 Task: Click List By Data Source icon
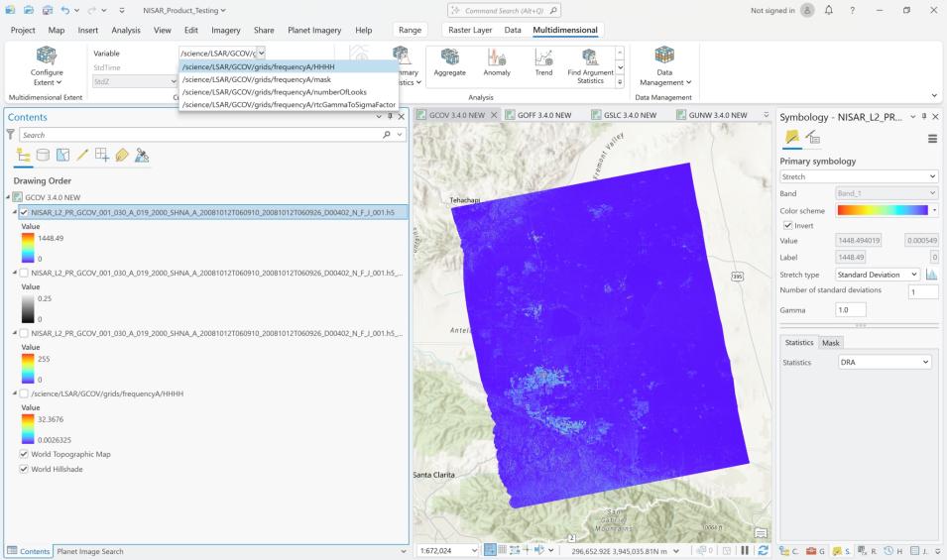point(42,156)
